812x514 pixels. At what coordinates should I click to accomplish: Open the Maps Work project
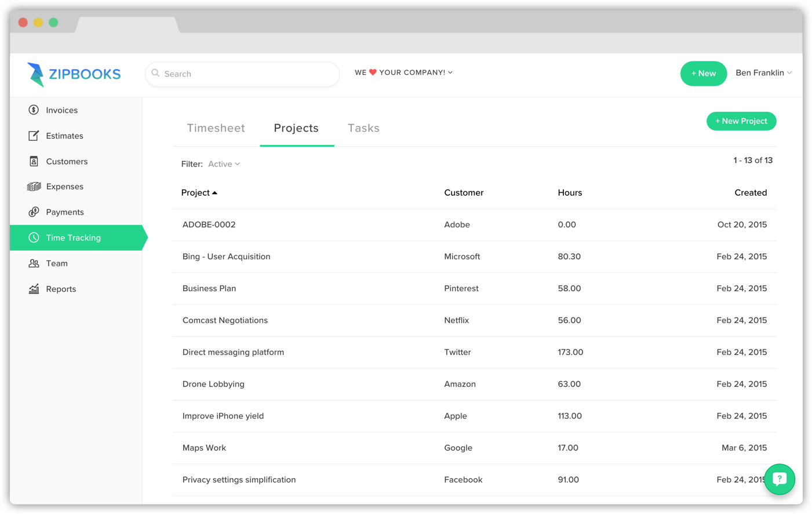click(204, 448)
